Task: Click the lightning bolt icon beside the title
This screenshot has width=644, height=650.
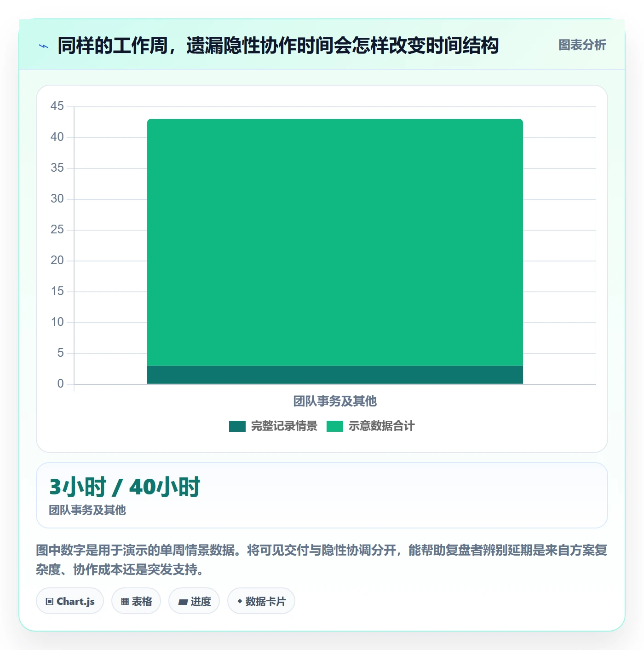Action: (x=44, y=46)
